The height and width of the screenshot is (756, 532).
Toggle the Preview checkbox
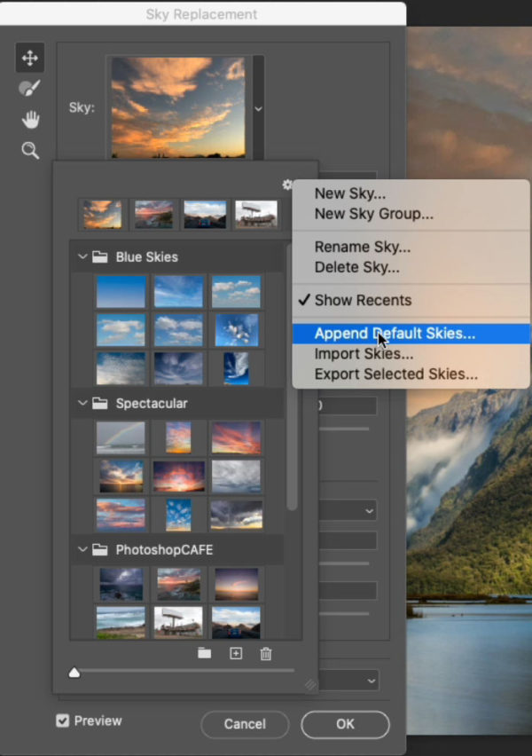click(63, 721)
